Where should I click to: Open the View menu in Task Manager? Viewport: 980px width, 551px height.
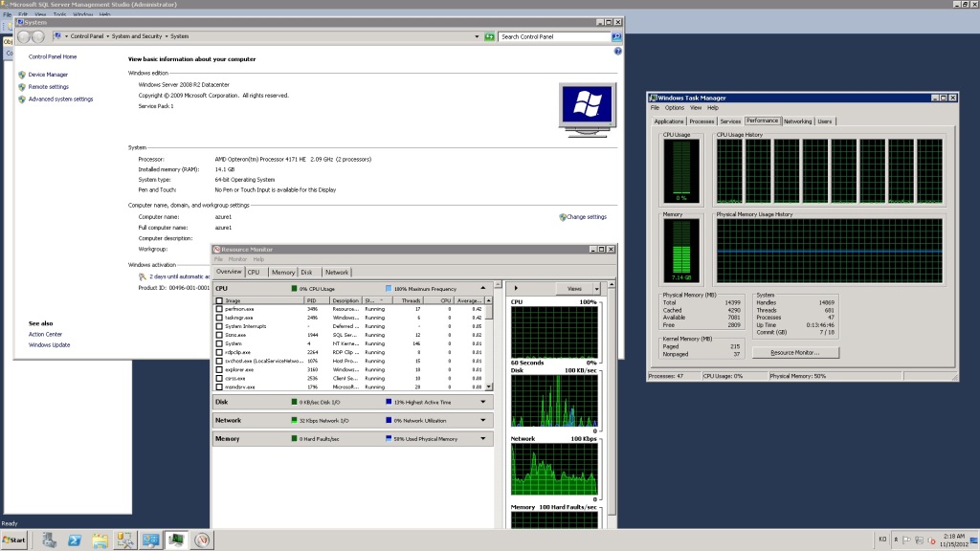coord(696,108)
